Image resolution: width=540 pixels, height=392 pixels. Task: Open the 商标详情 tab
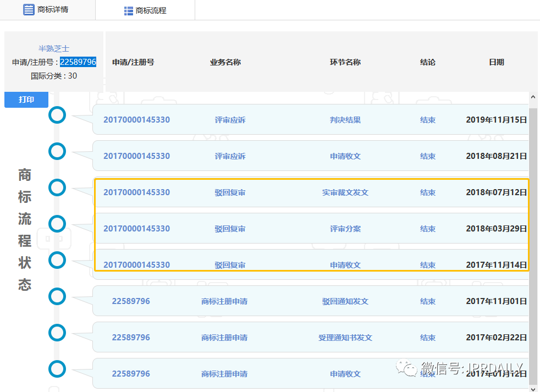pyautogui.click(x=47, y=10)
